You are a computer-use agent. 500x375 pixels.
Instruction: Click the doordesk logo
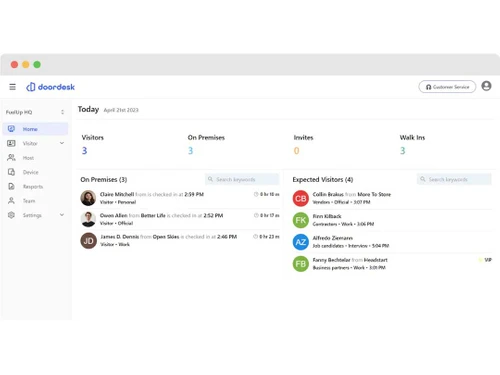(x=51, y=87)
